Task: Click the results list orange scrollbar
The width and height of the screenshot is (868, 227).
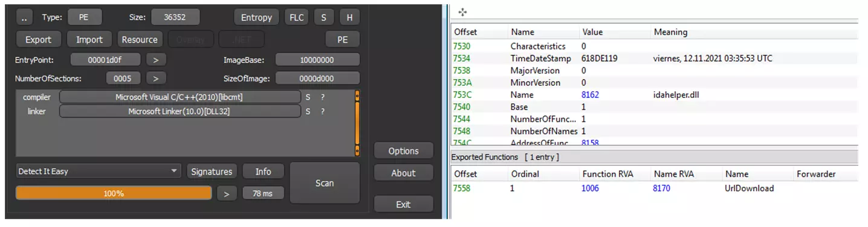Action: click(357, 124)
